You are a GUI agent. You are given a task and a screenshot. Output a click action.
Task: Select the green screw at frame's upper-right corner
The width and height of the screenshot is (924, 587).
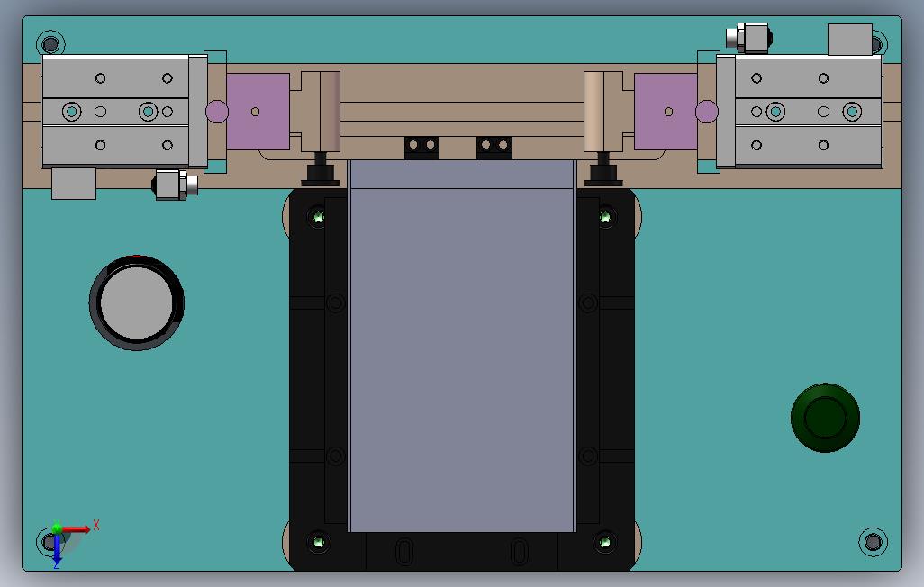[605, 217]
